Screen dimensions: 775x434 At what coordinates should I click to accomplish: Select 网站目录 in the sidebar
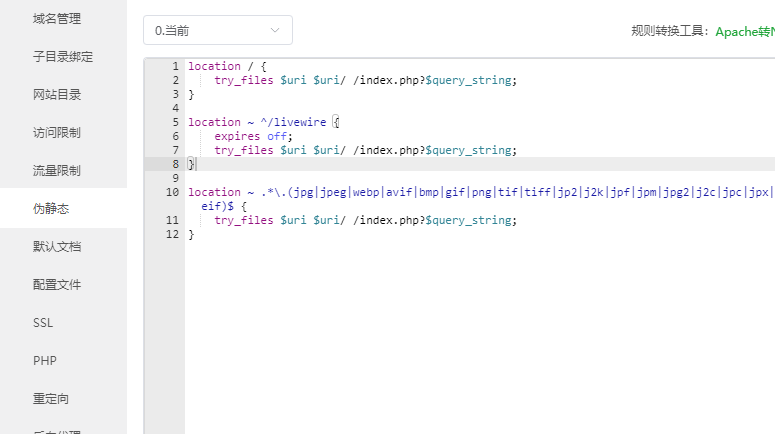coord(57,95)
